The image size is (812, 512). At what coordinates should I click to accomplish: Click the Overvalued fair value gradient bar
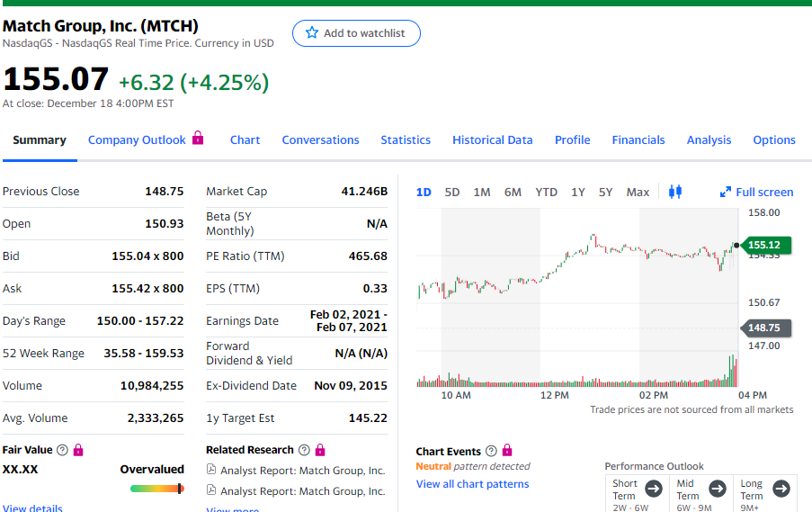coord(156,489)
